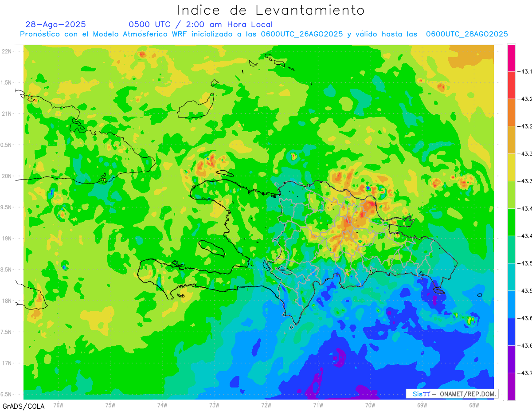The image size is (532, 411).
Task: Click the "74W" longitude label
Action: [162, 405]
